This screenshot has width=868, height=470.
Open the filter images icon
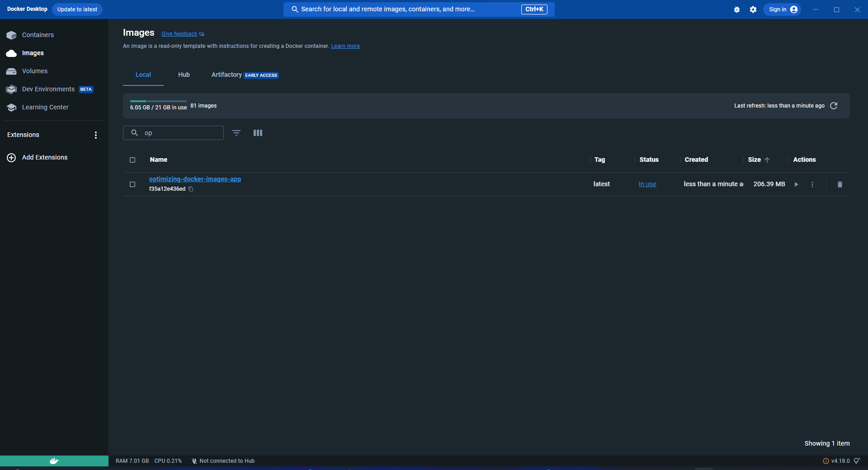[x=236, y=133]
